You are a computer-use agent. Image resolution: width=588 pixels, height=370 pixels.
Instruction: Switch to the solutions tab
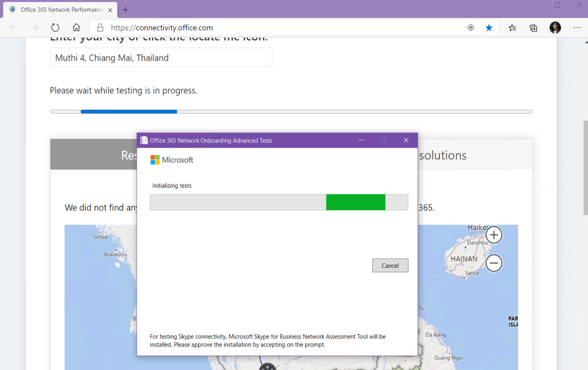(x=442, y=155)
